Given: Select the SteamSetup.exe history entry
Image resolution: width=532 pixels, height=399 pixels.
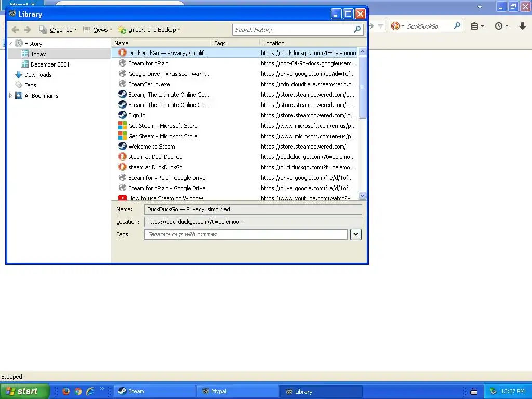Looking at the screenshot, I should (x=234, y=84).
